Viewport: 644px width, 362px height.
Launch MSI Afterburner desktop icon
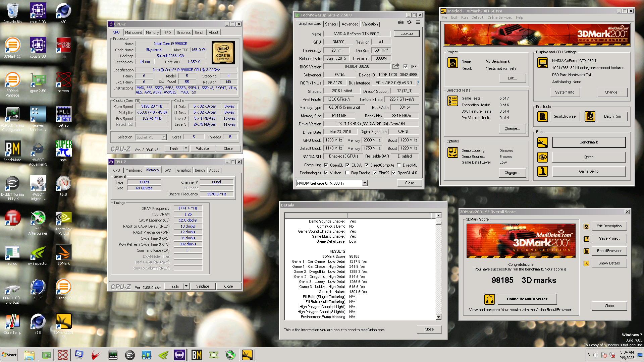coord(38,223)
